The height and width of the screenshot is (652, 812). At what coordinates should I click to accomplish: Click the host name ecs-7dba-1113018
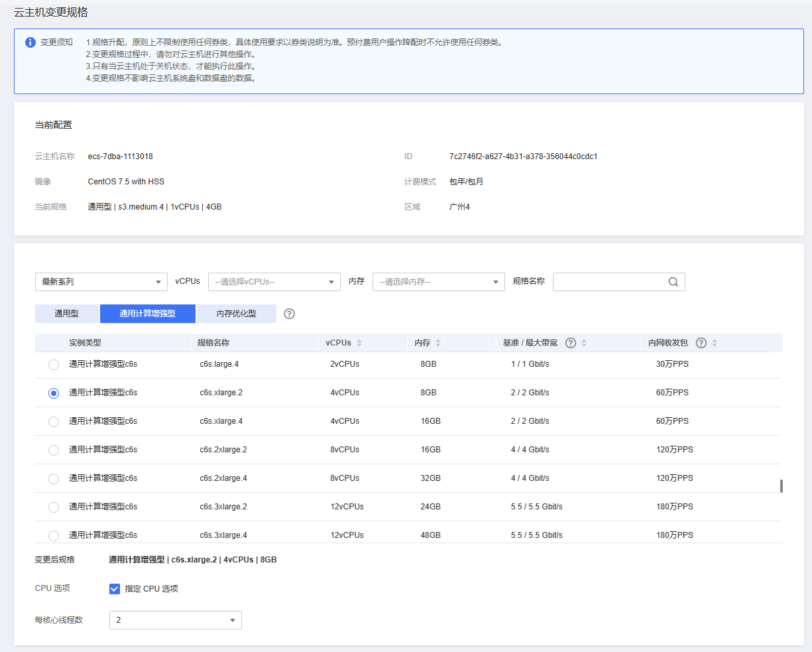coord(121,157)
